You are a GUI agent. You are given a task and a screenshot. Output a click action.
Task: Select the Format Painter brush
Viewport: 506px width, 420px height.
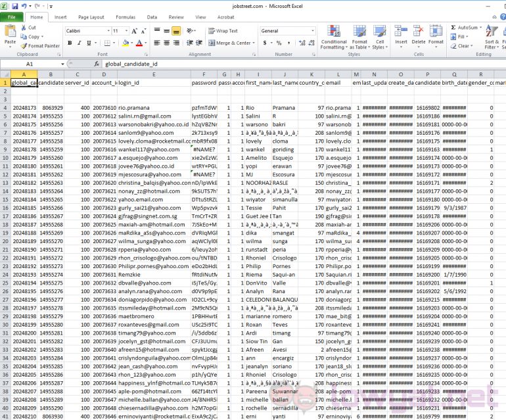pos(24,46)
